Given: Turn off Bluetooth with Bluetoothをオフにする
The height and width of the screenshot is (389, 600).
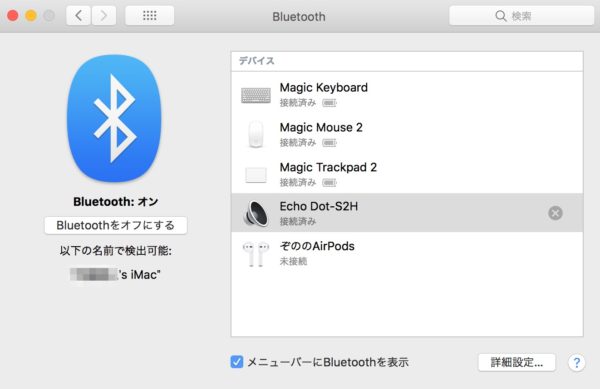Looking at the screenshot, I should (116, 225).
